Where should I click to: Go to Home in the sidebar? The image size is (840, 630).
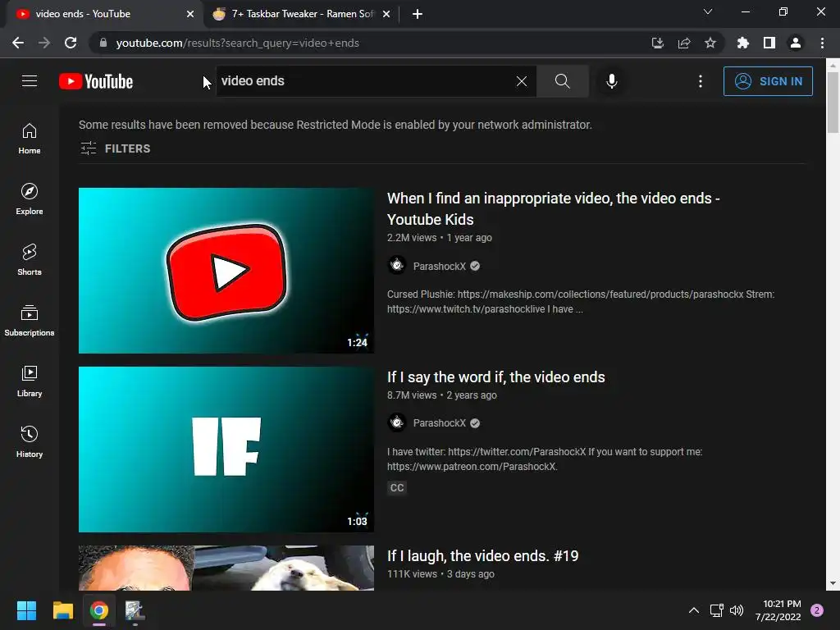click(x=30, y=138)
